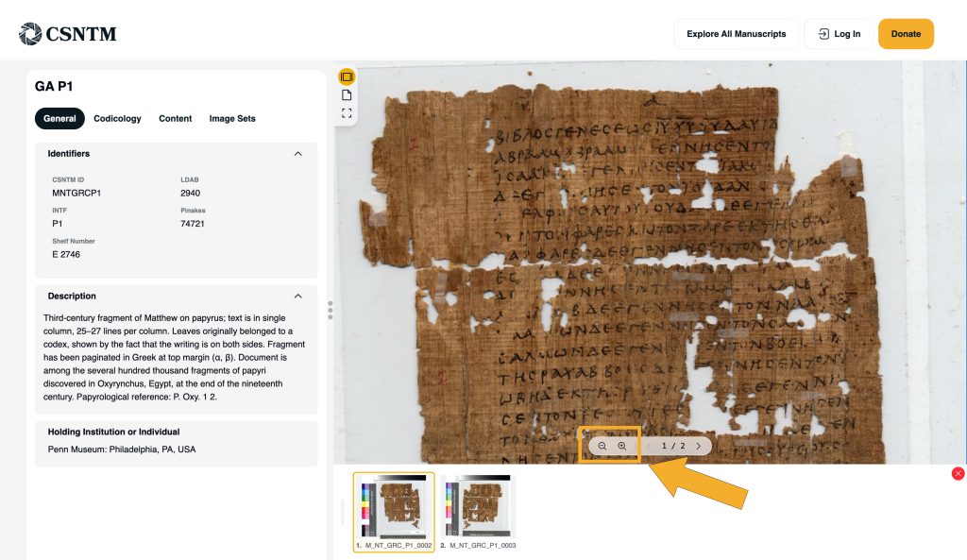The height and width of the screenshot is (560, 967).
Task: Switch to the Content tab
Action: pos(175,119)
